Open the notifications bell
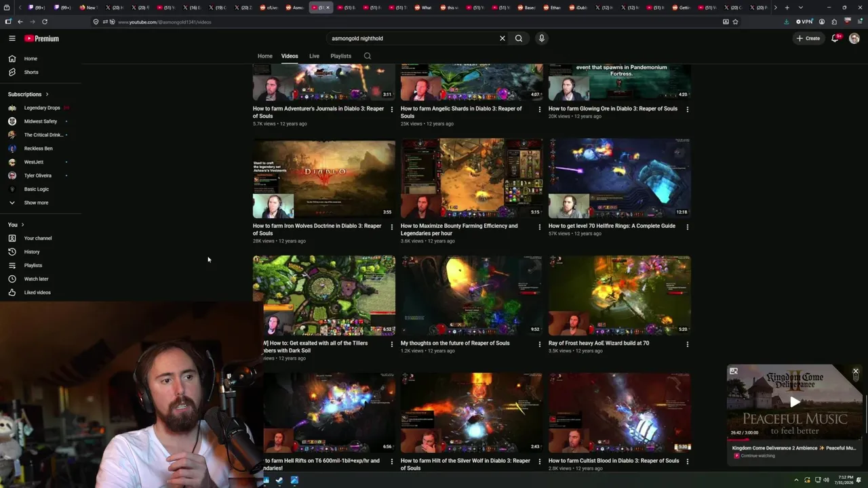Screen dimensions: 868x488 pyautogui.click(x=835, y=39)
